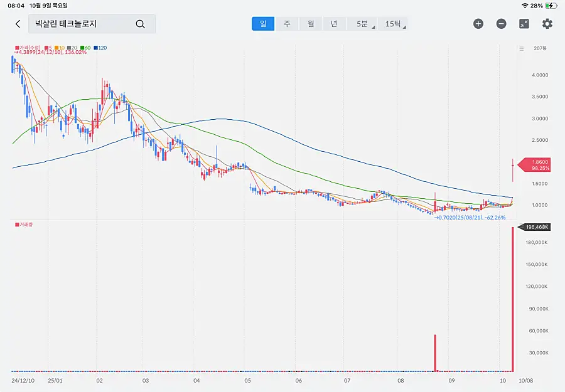Click the 207봉 candle count label
This screenshot has width=565, height=392.
540,48
